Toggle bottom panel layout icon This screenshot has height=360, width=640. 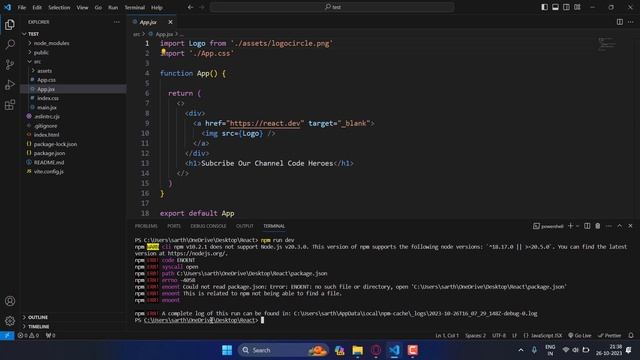tap(556, 7)
